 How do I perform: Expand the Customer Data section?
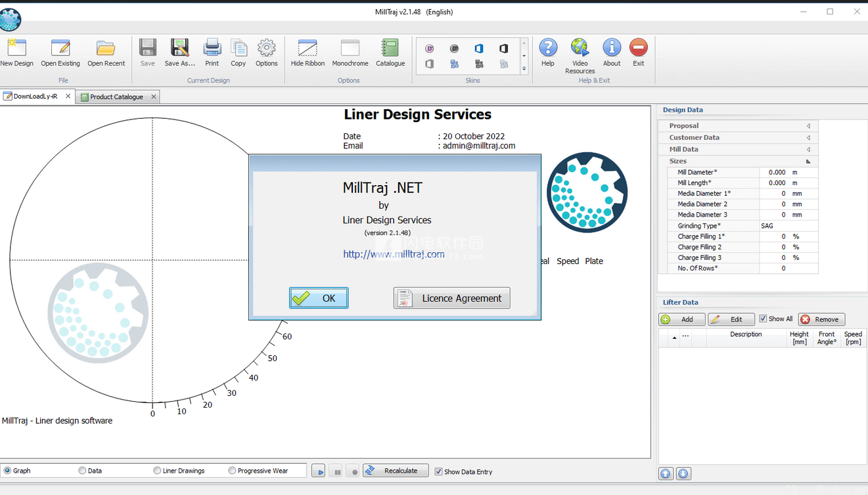tap(808, 138)
